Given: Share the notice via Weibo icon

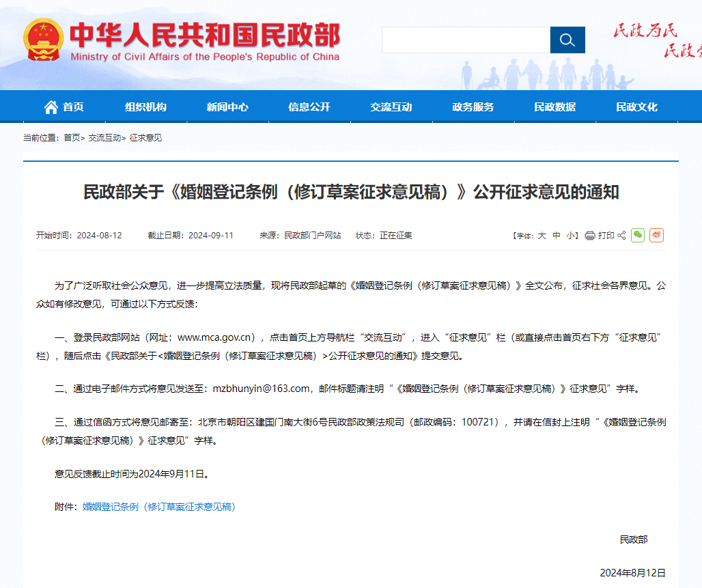Looking at the screenshot, I should coord(656,235).
